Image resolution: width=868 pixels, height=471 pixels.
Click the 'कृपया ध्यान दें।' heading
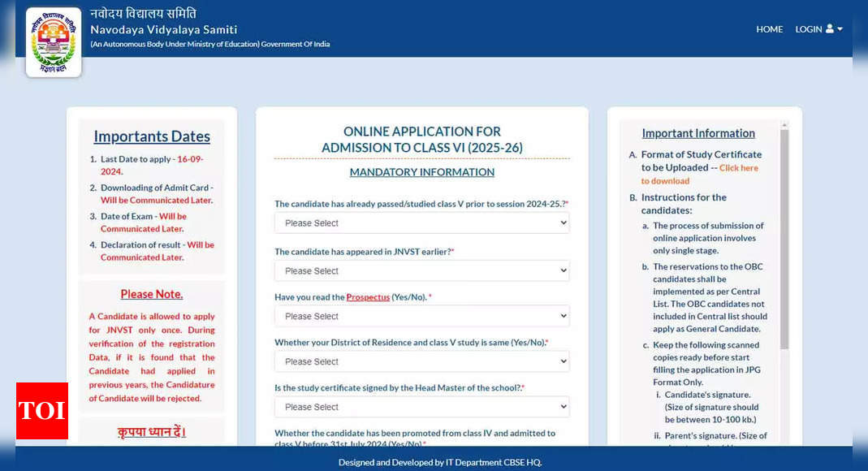coord(152,432)
